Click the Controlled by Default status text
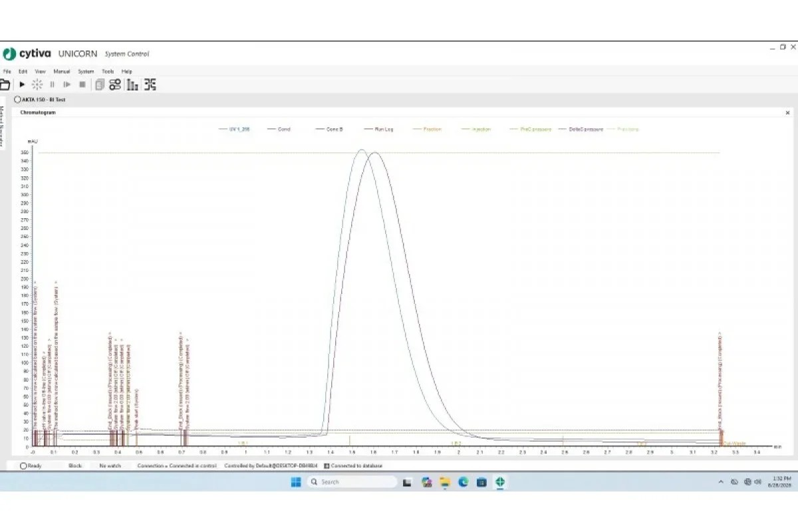This screenshot has width=798, height=532. click(271, 465)
